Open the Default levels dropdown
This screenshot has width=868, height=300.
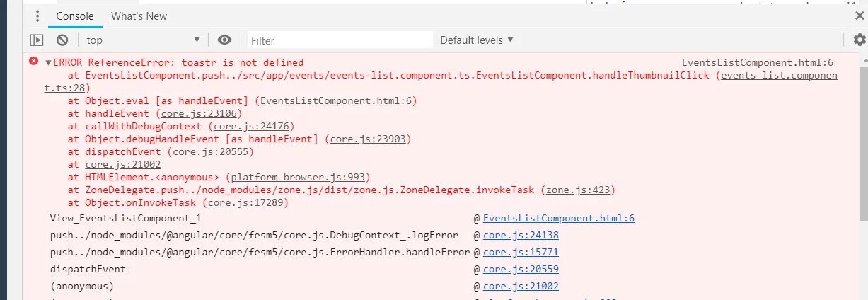click(x=477, y=40)
